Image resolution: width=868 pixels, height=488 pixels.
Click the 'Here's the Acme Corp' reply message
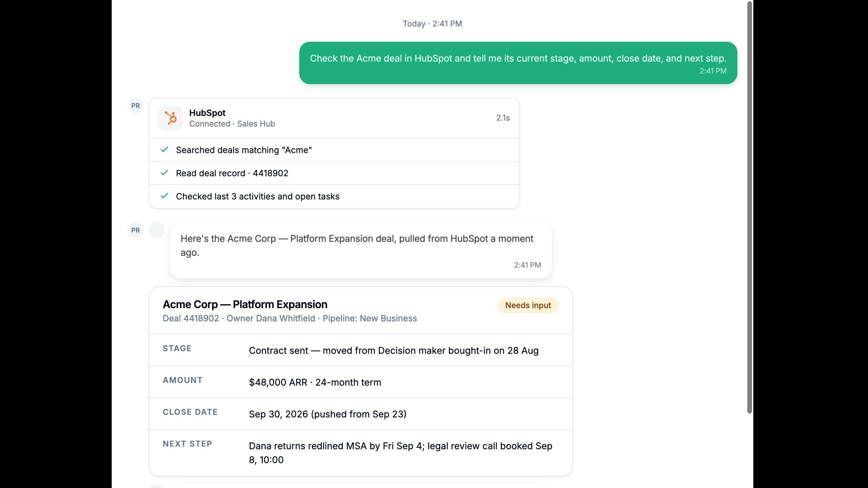[361, 250]
